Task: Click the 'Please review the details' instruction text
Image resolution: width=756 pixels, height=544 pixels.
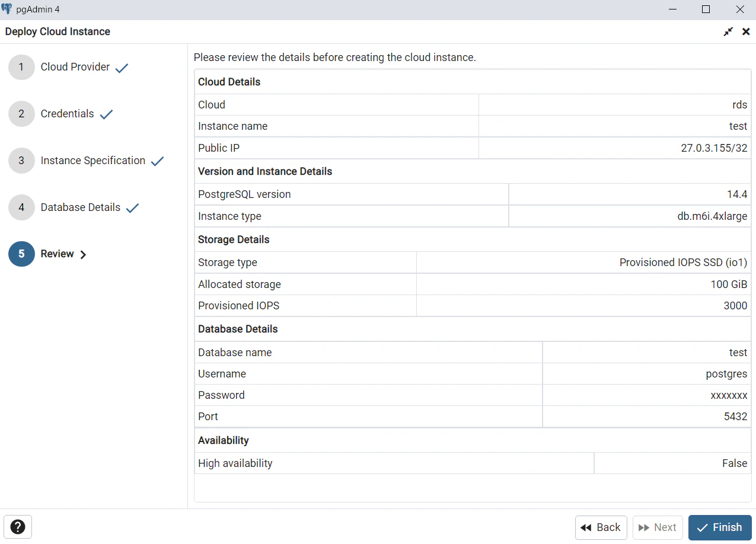Action: pos(335,57)
